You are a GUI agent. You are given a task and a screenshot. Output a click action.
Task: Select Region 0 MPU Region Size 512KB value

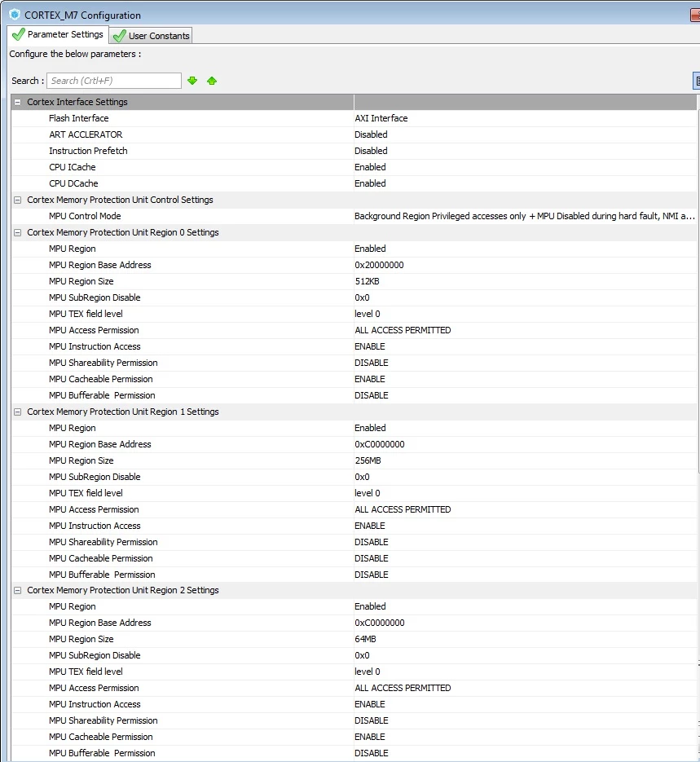525,281
